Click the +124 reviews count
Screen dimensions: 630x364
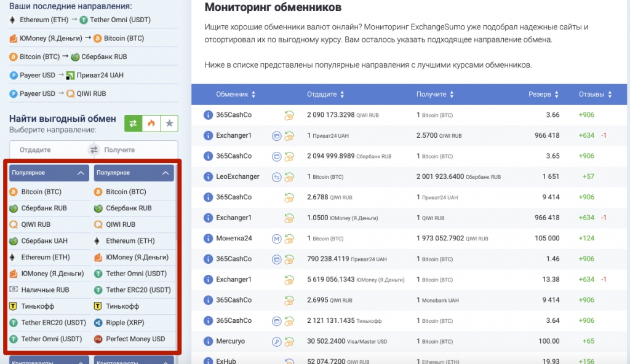click(586, 238)
